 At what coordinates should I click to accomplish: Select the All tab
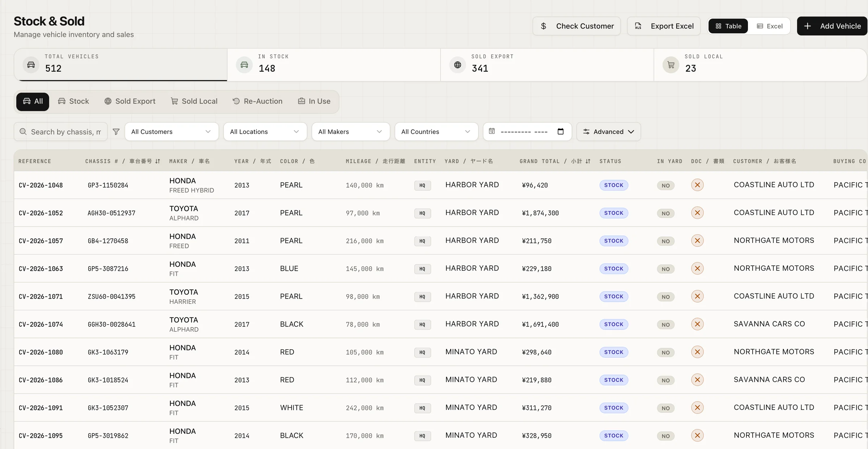33,102
